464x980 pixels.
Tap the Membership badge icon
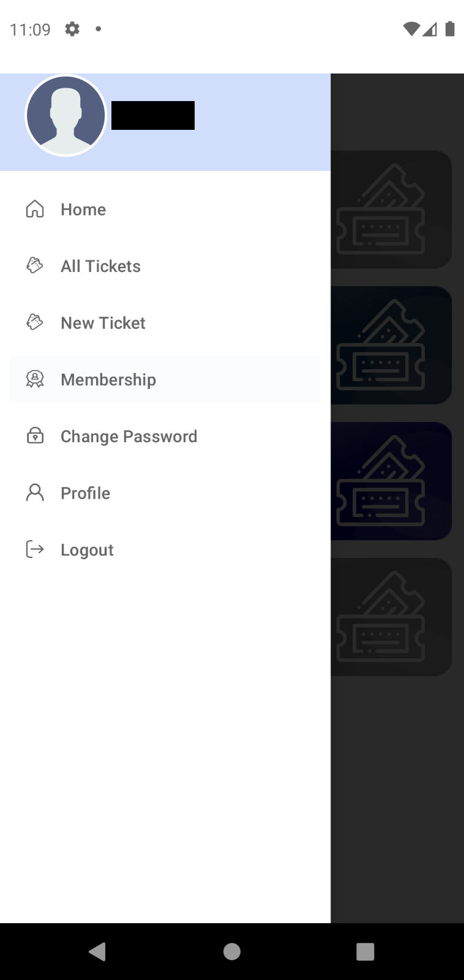(x=35, y=379)
